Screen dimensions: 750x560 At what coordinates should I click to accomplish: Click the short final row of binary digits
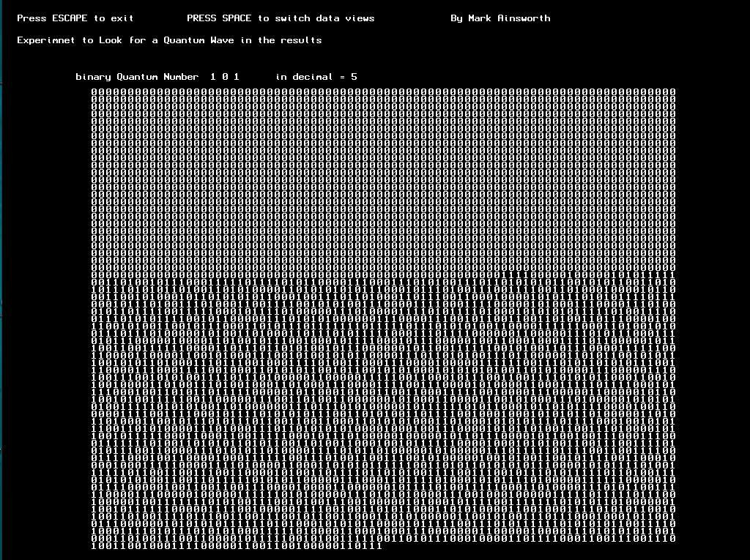pos(237,545)
